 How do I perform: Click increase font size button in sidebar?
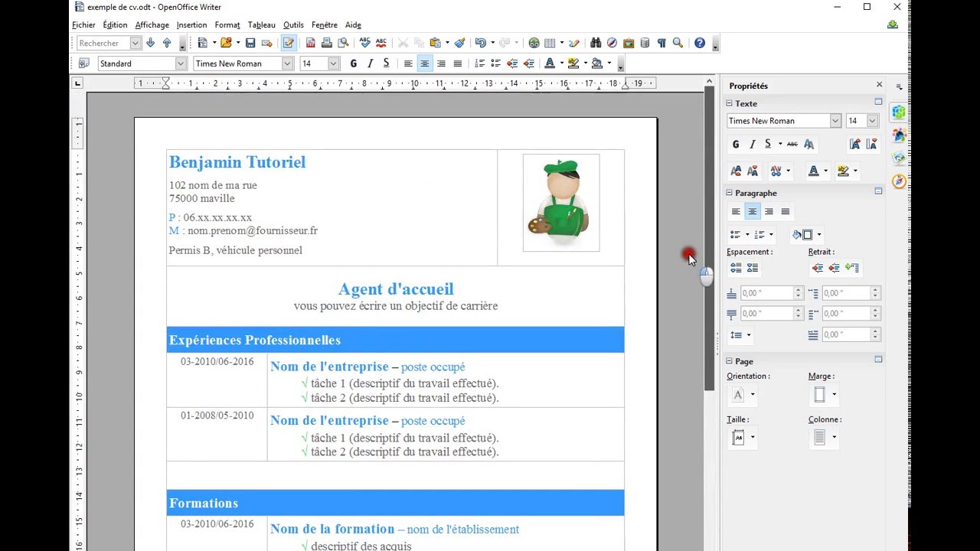[x=855, y=144]
